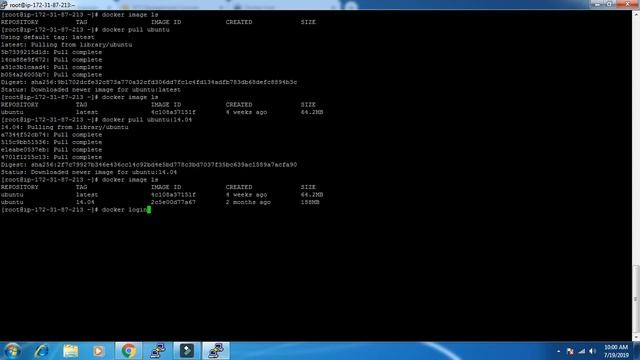
Task: Open the PuTTY system menu icon in title bar
Action: [x=4, y=4]
